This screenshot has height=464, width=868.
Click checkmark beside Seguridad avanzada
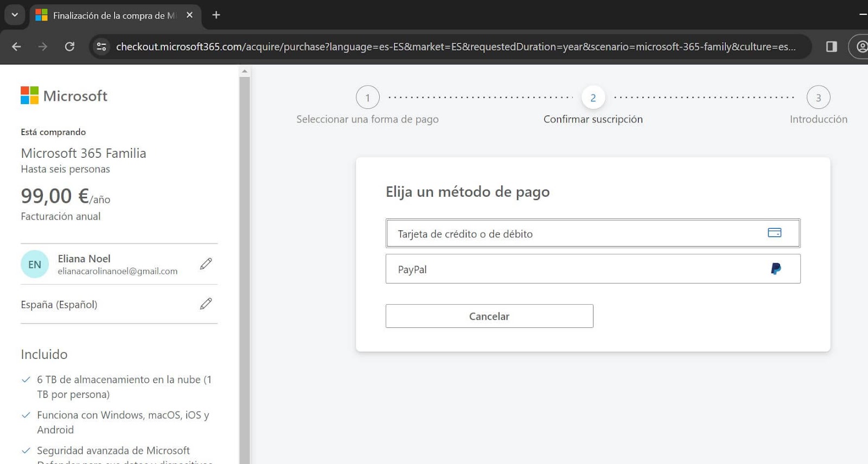[x=25, y=450]
